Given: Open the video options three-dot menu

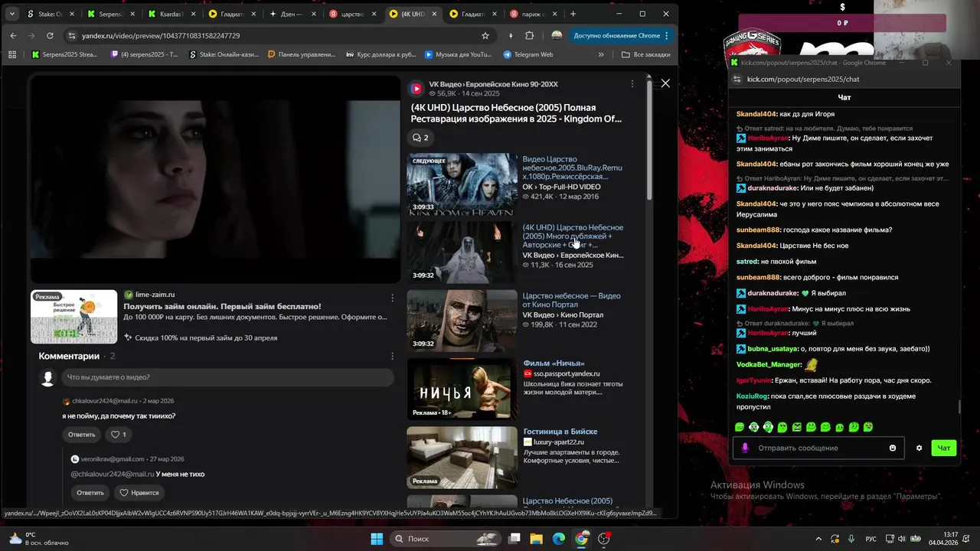Looking at the screenshot, I should click(632, 83).
